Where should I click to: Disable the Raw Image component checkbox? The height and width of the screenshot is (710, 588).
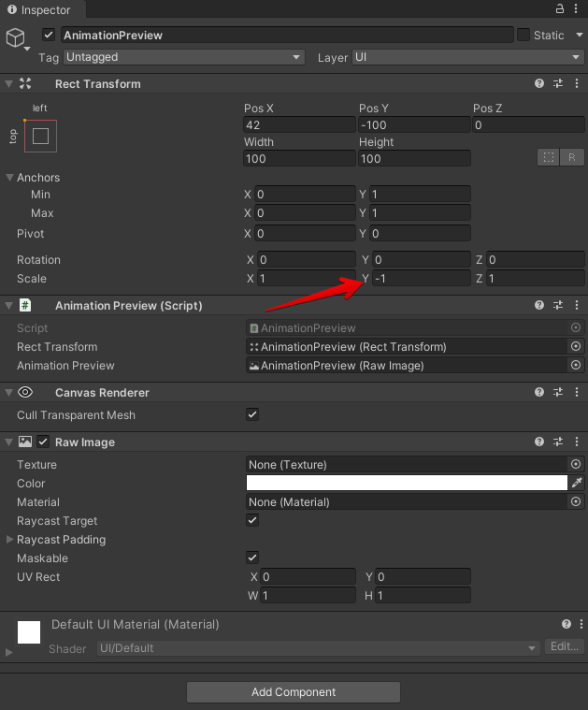coord(43,442)
